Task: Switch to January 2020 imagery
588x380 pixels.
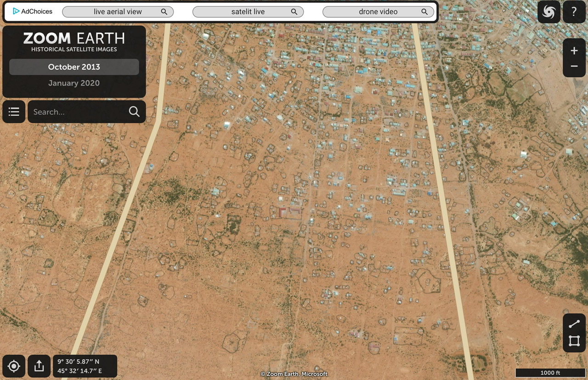Action: click(74, 83)
